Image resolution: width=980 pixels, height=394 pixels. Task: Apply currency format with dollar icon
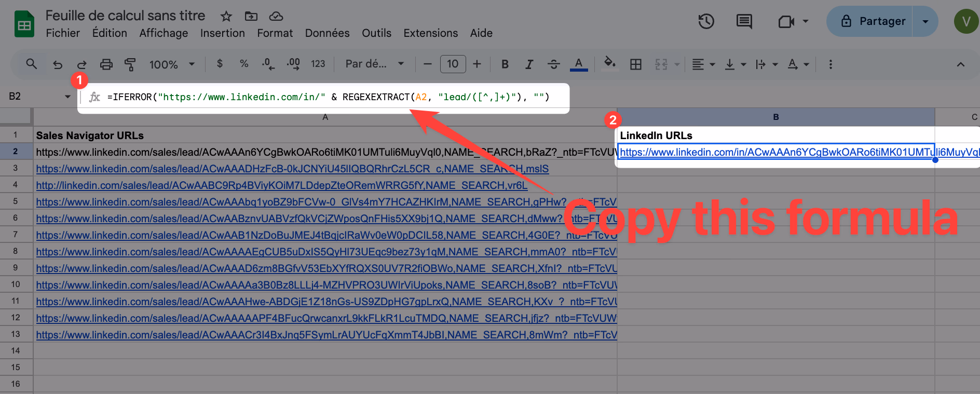(220, 64)
